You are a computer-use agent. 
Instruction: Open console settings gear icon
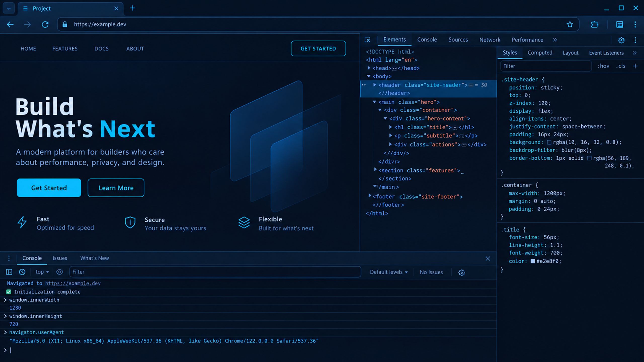(x=461, y=273)
